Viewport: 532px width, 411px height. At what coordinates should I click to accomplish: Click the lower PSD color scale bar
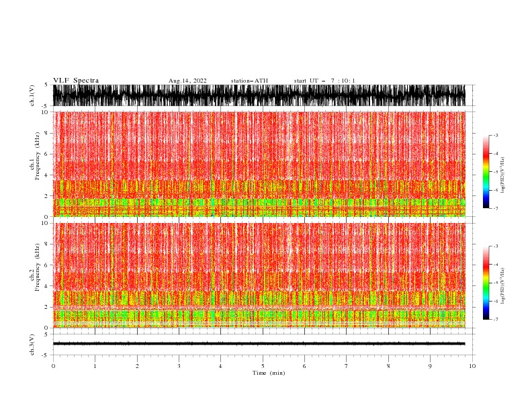click(x=486, y=283)
